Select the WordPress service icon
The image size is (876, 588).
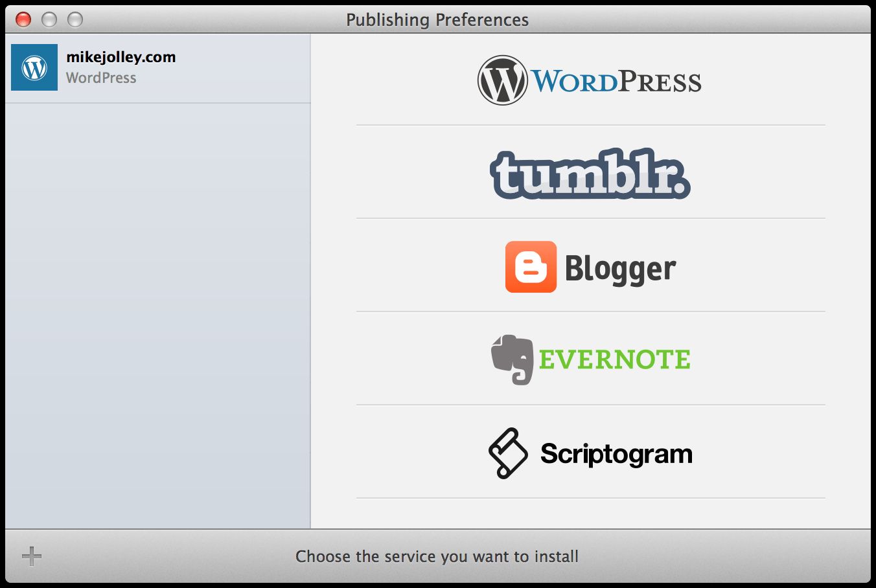[x=502, y=79]
